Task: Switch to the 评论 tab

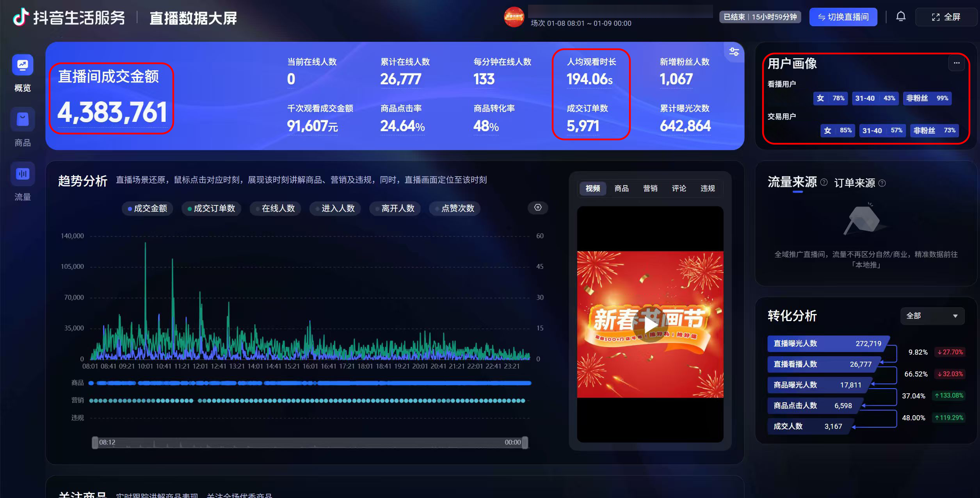Action: (679, 188)
